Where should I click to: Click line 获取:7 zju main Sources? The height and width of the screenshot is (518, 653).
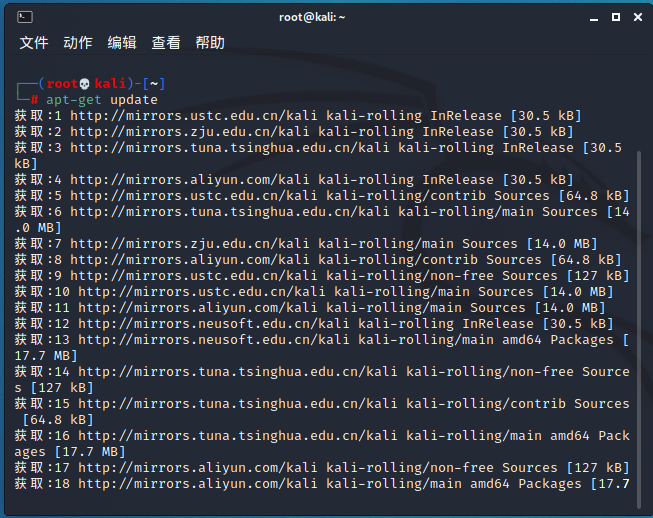point(306,244)
